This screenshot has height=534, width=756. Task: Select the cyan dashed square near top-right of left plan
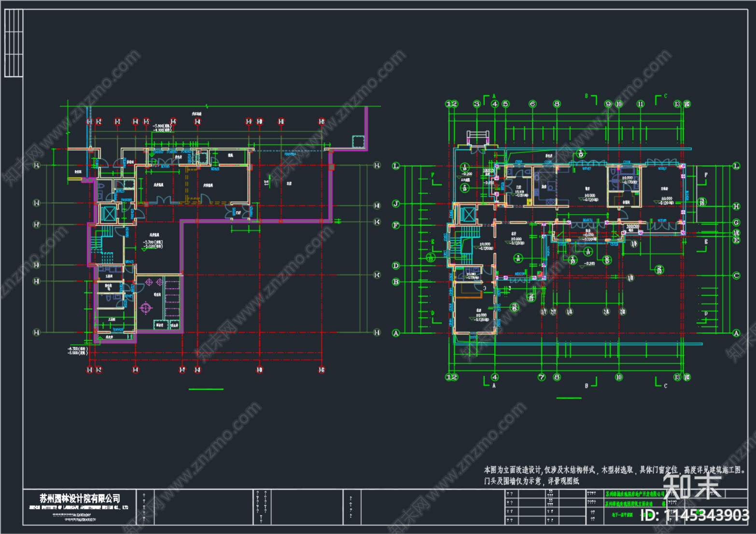(358, 141)
